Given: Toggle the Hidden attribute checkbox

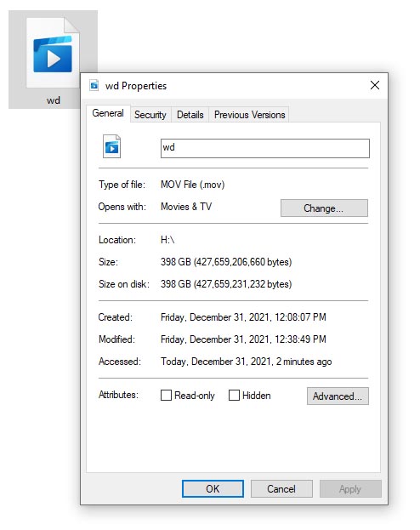Looking at the screenshot, I should pyautogui.click(x=234, y=395).
